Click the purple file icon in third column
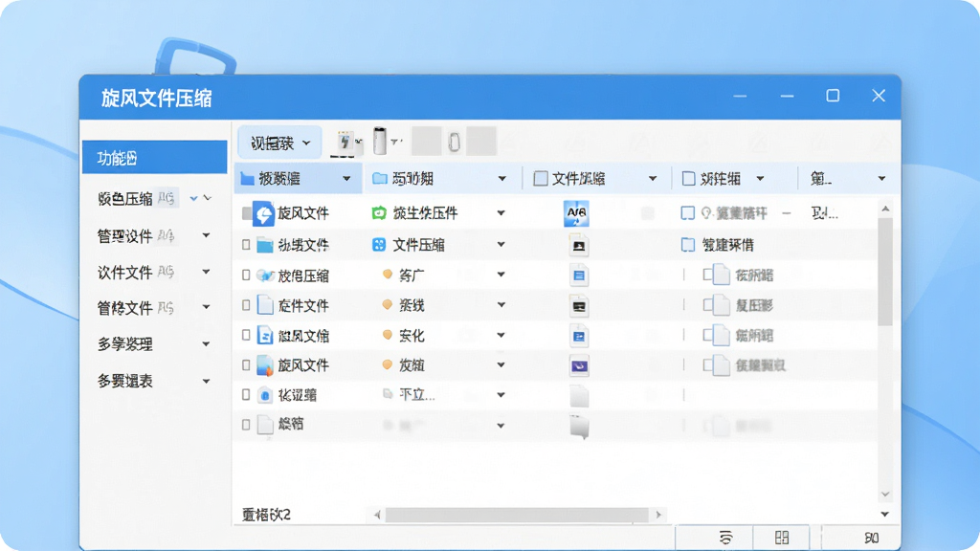This screenshot has height=551, width=980. (579, 366)
